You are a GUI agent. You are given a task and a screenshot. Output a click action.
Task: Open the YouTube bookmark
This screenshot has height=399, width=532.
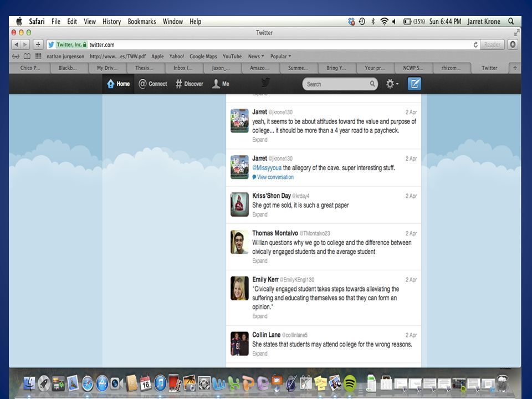232,57
